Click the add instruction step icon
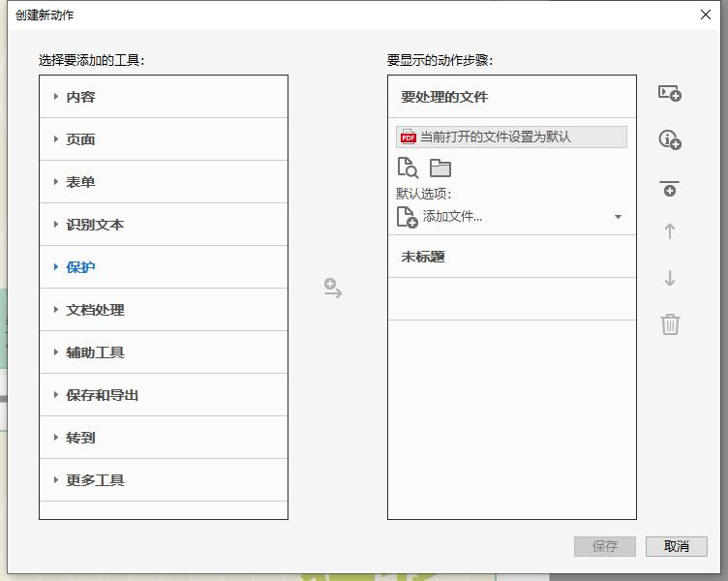 coord(670,93)
